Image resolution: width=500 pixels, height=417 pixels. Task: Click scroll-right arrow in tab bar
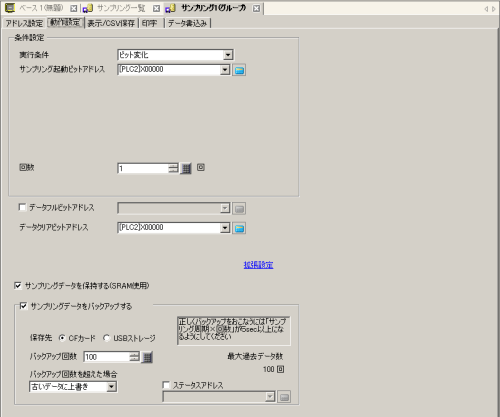[x=494, y=9]
